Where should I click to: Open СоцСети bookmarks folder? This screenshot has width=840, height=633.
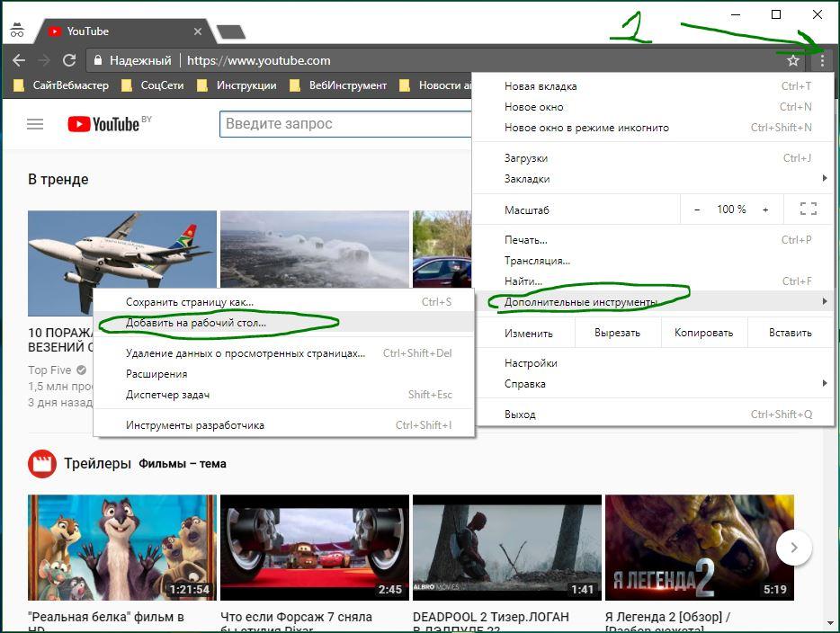[153, 85]
